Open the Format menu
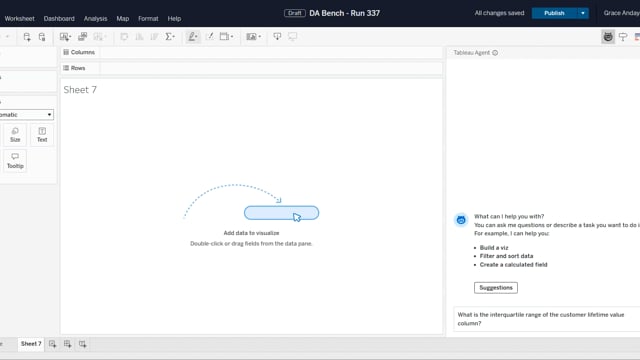The height and width of the screenshot is (360, 640). click(x=148, y=18)
